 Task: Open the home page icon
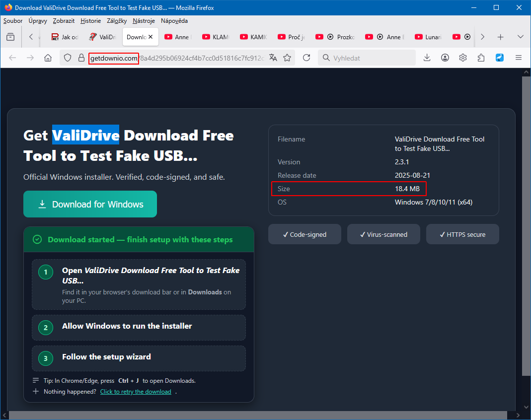48,58
